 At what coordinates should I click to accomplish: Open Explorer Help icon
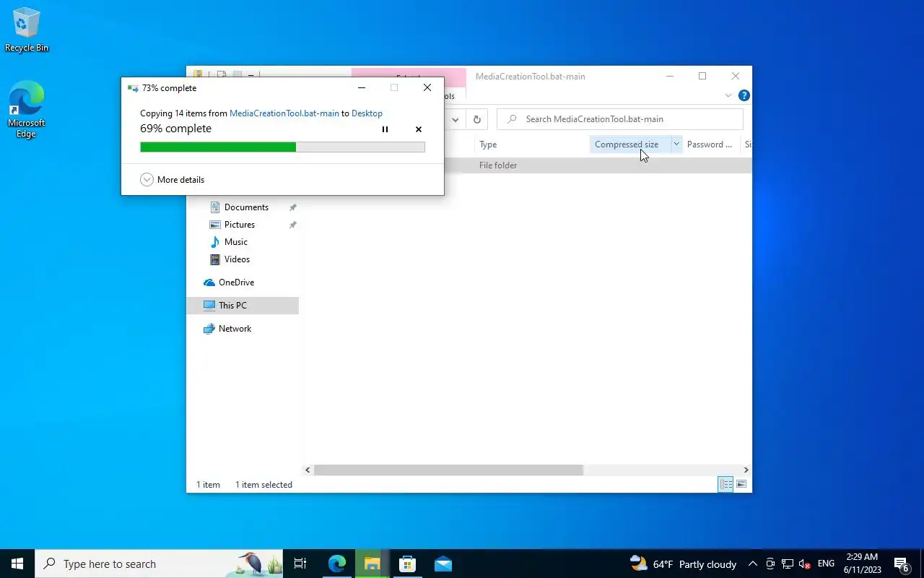pos(744,95)
